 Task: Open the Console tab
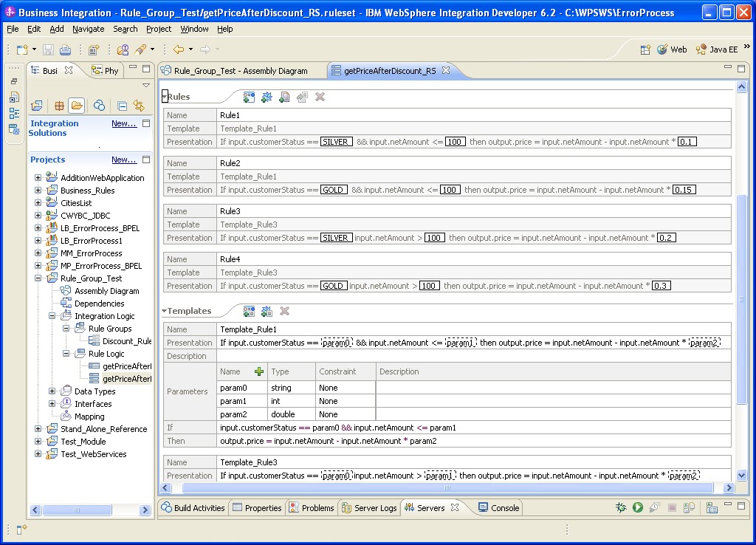[499, 507]
